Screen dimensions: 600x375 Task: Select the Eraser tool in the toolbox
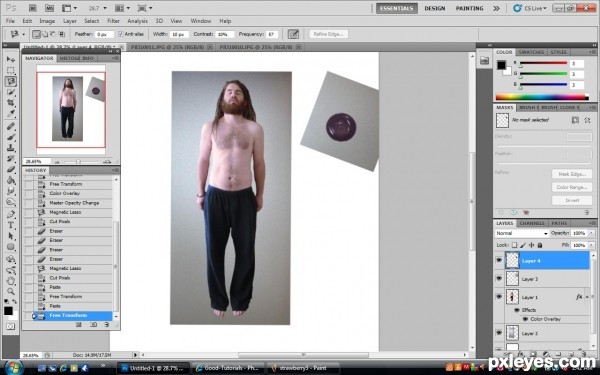click(11, 169)
